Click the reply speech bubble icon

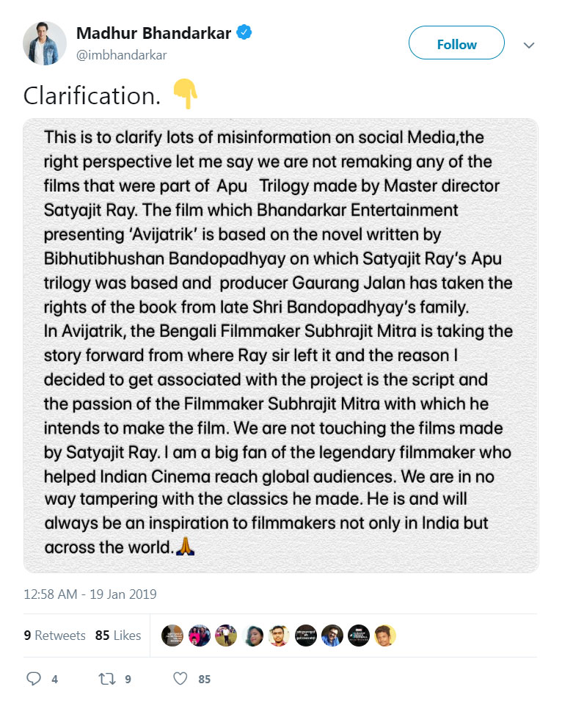[x=34, y=679]
